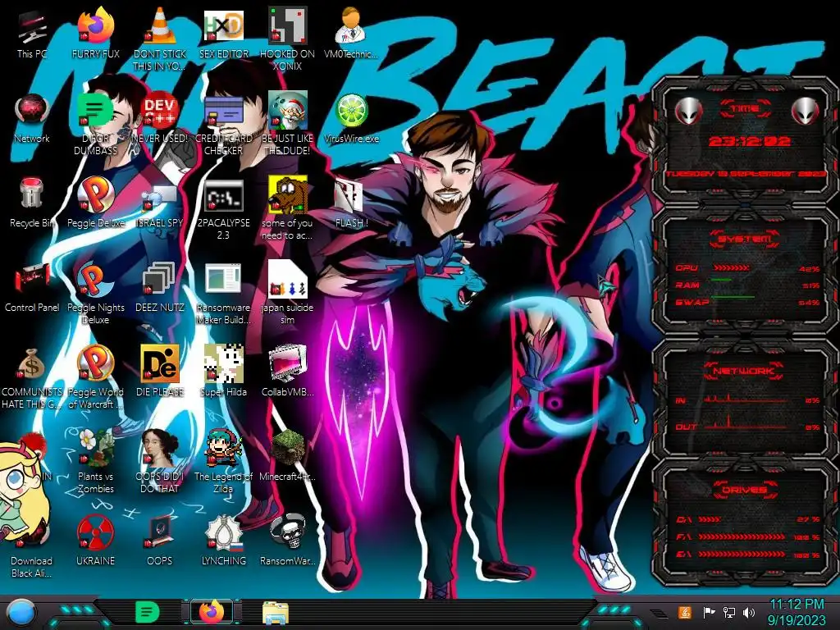
Task: Open the OOPS DID I DO THAT portrait icon
Action: click(x=160, y=448)
